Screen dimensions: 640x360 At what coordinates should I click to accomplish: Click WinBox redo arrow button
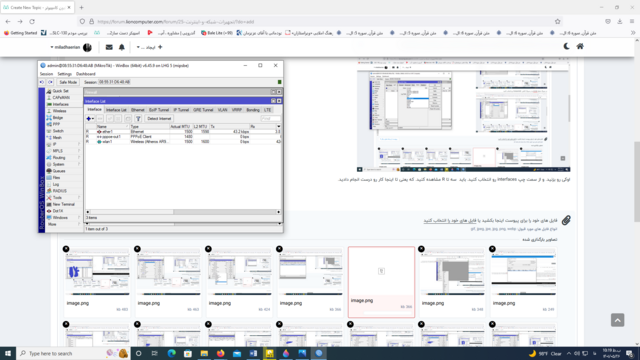(x=50, y=82)
